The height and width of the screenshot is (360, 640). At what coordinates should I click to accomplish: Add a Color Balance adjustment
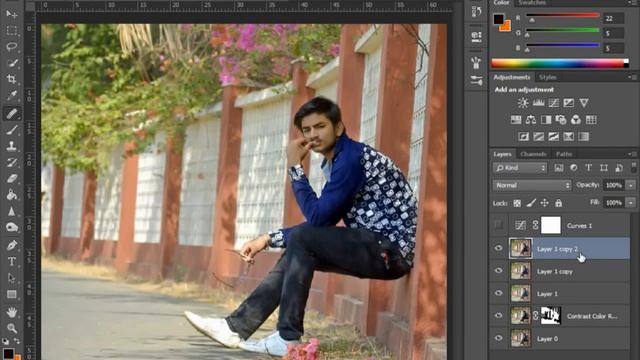pyautogui.click(x=531, y=120)
